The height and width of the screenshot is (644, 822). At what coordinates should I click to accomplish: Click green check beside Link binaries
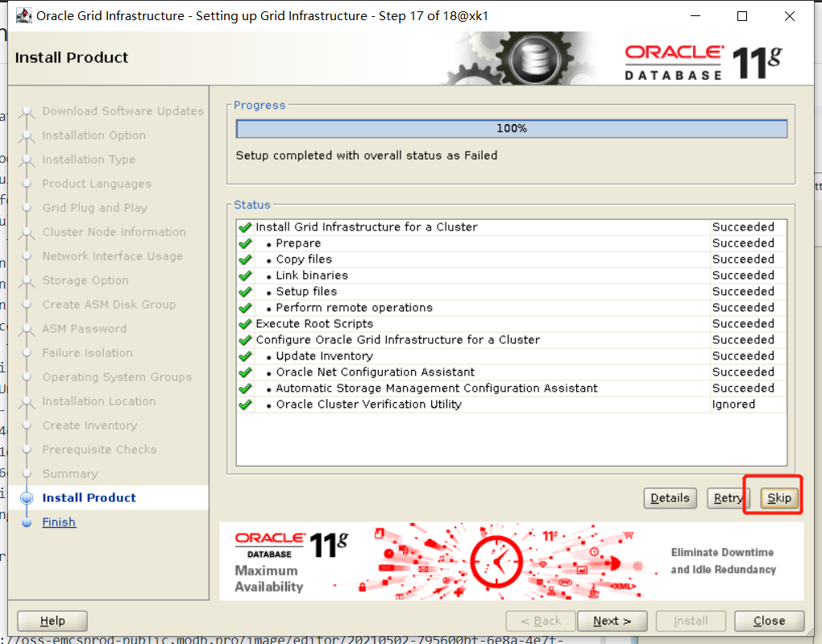click(x=245, y=276)
